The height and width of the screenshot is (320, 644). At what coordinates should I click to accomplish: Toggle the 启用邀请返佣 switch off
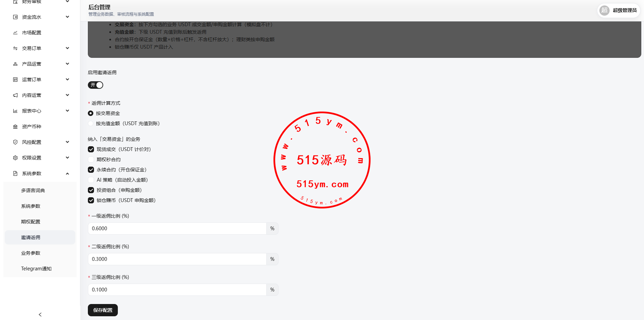pos(95,85)
